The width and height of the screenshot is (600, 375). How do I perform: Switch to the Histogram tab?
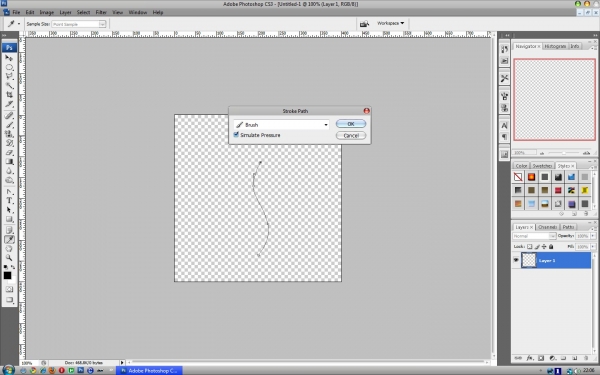[x=555, y=46]
